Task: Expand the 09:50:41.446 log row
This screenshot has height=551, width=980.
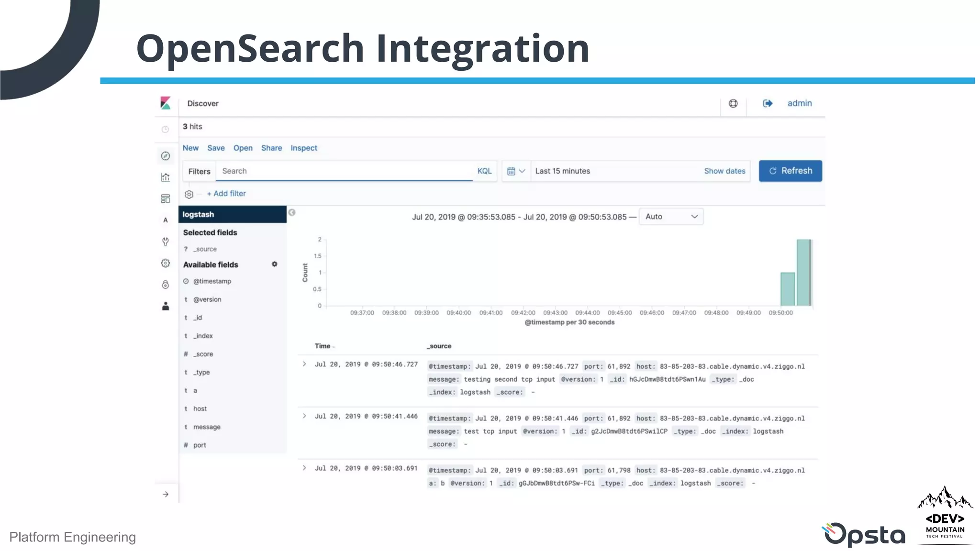Action: point(304,416)
